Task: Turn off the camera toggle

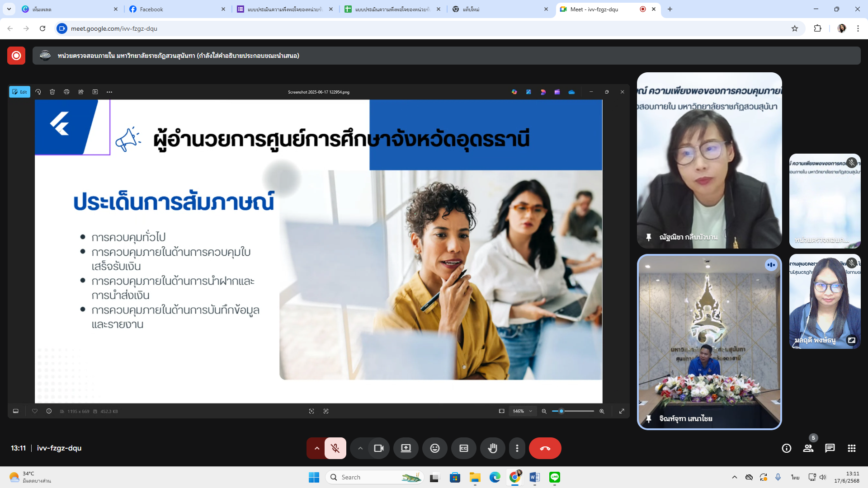Action: click(x=378, y=448)
